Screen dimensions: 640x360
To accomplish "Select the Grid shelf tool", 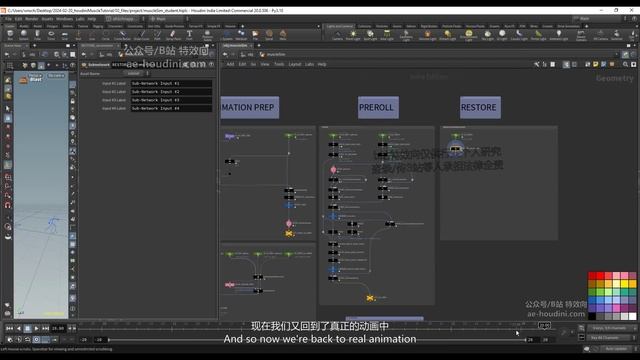I will pyautogui.click(x=64, y=35).
